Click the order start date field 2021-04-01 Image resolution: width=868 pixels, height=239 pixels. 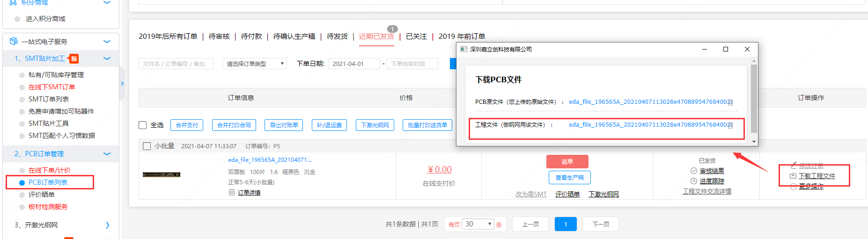353,64
